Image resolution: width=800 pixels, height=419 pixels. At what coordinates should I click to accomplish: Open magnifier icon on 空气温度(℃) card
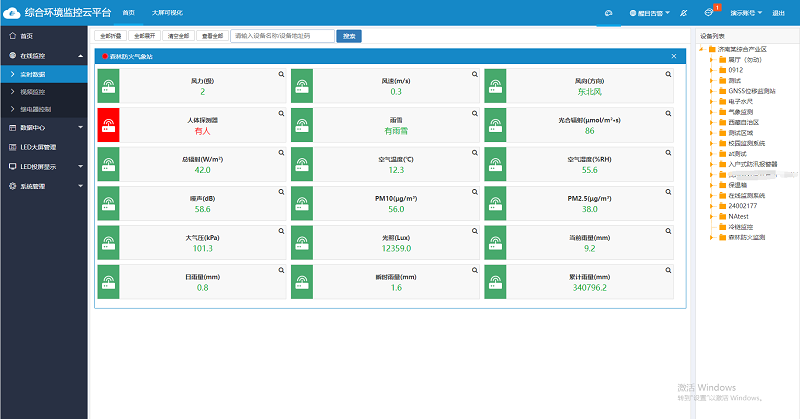pos(474,153)
